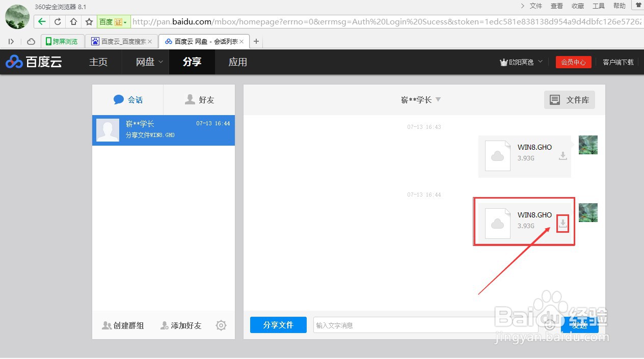This screenshot has height=359, width=644.
Task: Click the browser address bar URL
Action: [x=387, y=22]
